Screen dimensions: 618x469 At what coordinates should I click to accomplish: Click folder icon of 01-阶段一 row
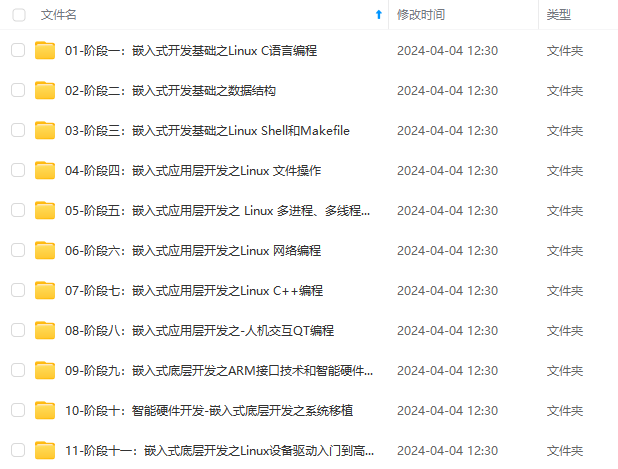(45, 50)
